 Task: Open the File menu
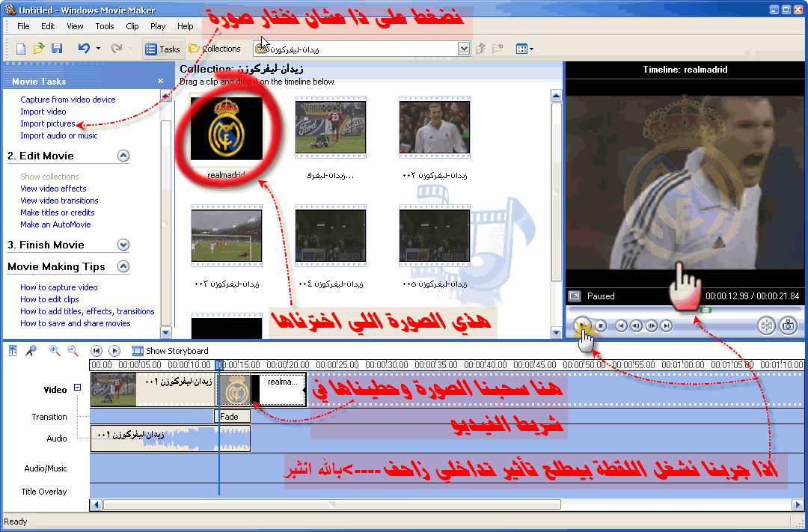point(23,26)
